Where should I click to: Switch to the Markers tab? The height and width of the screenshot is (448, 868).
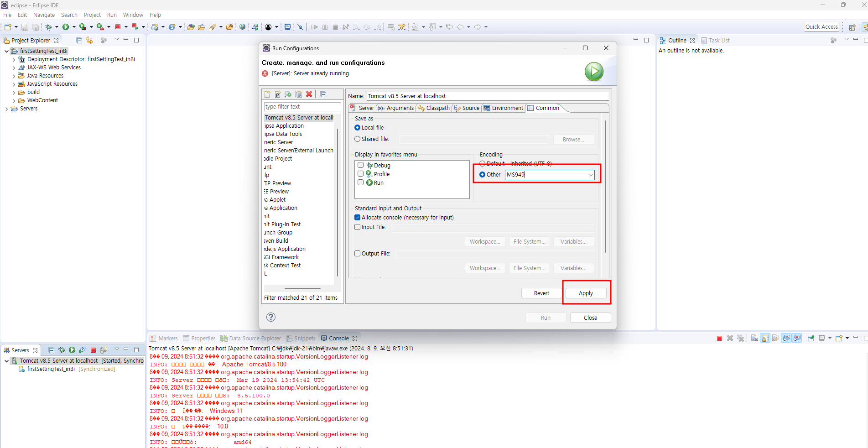[x=164, y=338]
